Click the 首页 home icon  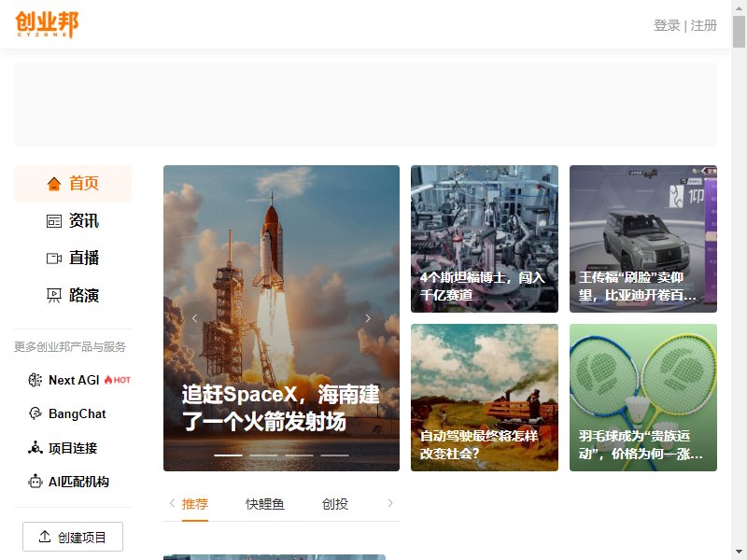54,183
